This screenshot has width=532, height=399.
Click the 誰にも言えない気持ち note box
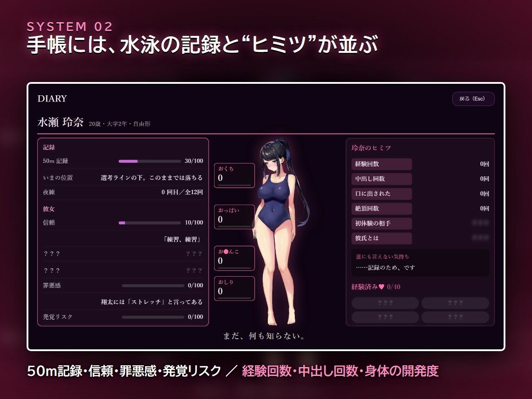420,262
